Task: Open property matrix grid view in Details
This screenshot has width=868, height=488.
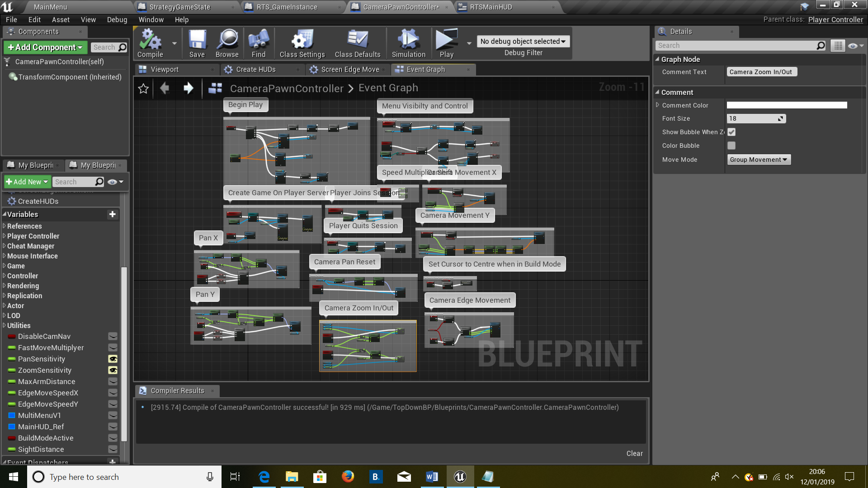Action: pos(838,46)
